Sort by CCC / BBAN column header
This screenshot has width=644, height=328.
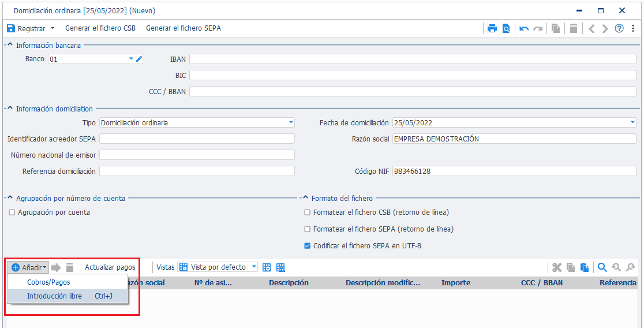542,283
